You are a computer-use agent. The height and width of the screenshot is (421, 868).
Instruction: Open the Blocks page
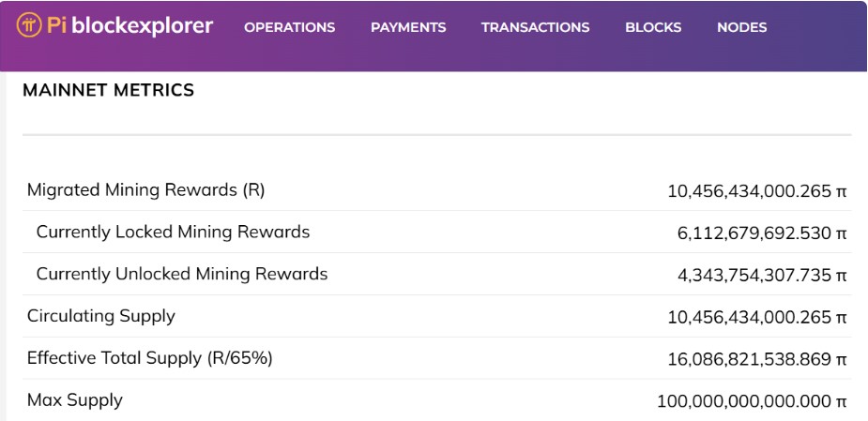(653, 27)
